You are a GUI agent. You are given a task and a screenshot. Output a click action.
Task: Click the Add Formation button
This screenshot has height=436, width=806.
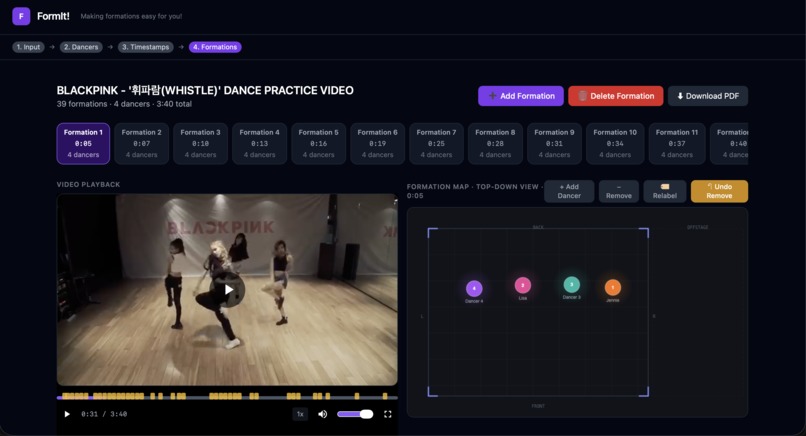click(521, 96)
